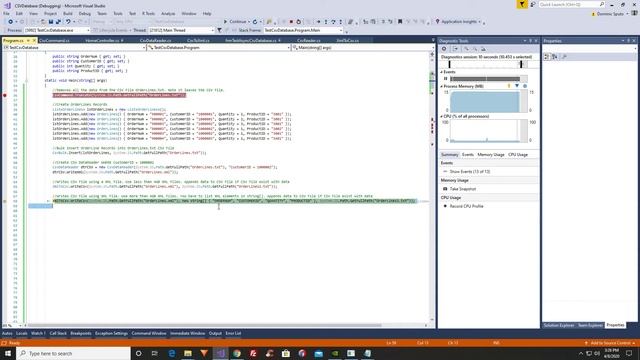Click the Alphabetical sort icon in Properties panel
Screen dimensions: 640x360
click(x=555, y=57)
